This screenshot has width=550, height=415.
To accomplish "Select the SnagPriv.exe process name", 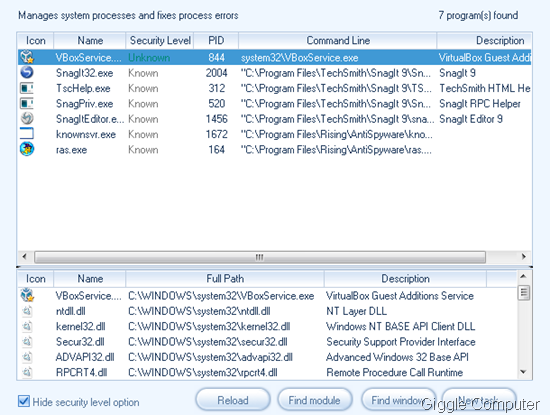I will [85, 104].
